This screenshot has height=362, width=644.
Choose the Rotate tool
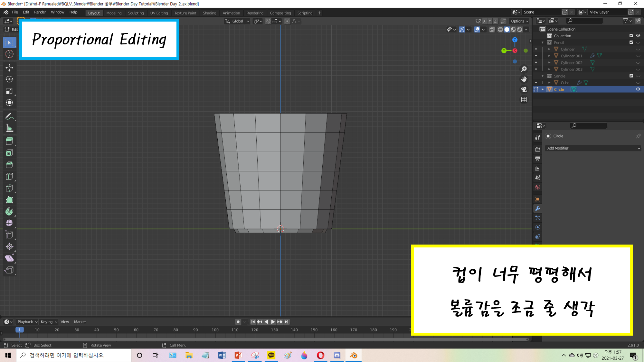point(9,79)
